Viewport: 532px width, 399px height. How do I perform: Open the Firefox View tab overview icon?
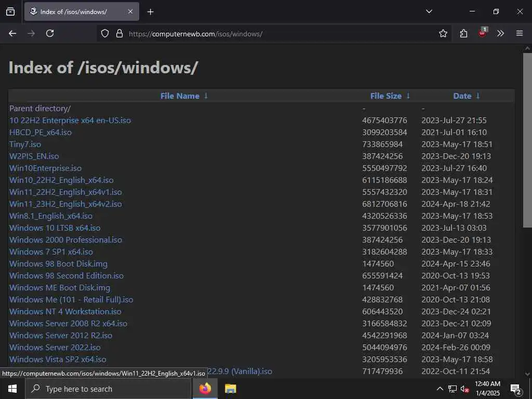point(10,11)
